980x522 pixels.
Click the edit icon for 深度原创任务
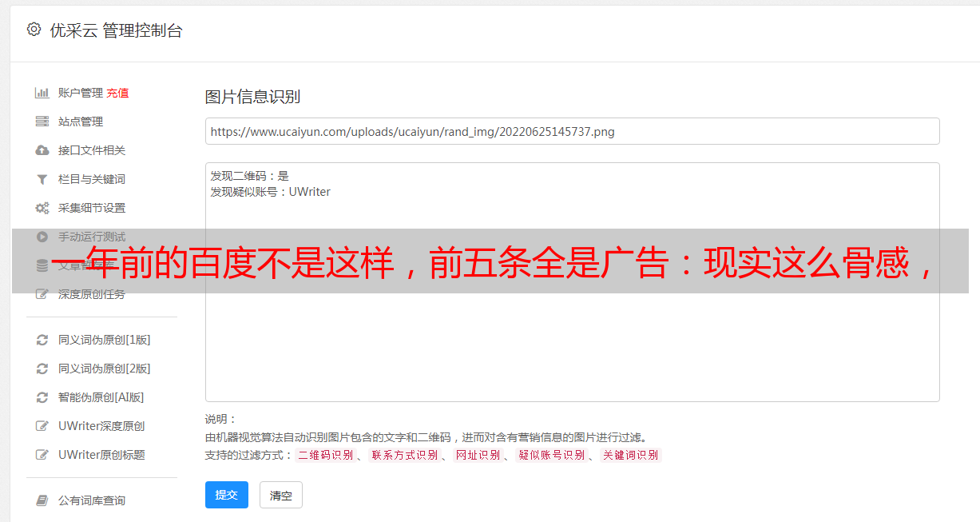[42, 294]
